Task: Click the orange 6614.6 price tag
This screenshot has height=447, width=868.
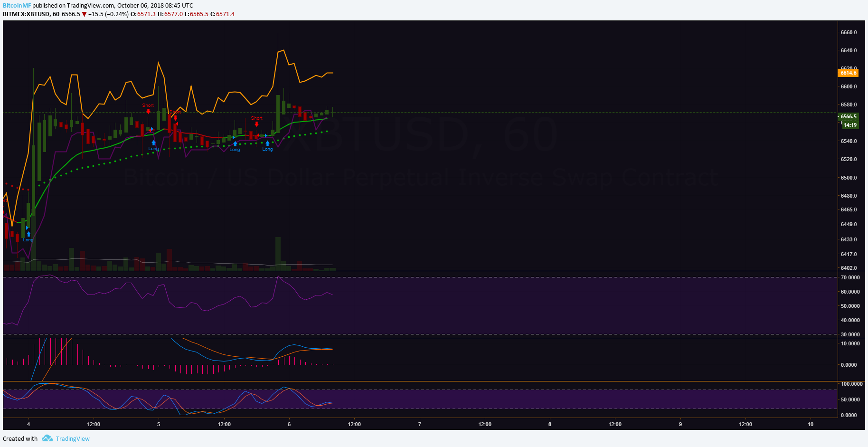Action: click(848, 73)
